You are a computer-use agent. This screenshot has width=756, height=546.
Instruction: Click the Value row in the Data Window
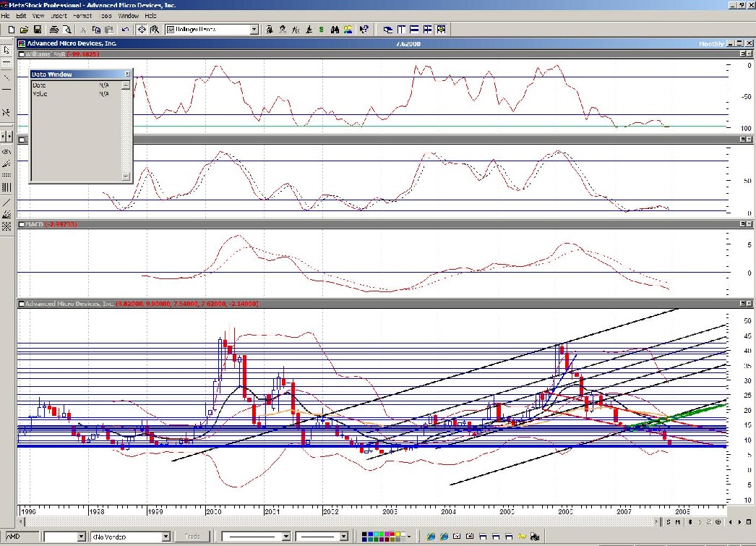76,93
